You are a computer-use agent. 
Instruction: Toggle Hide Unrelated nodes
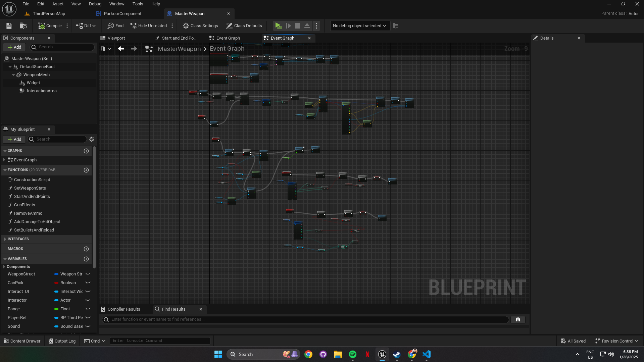[x=149, y=26]
